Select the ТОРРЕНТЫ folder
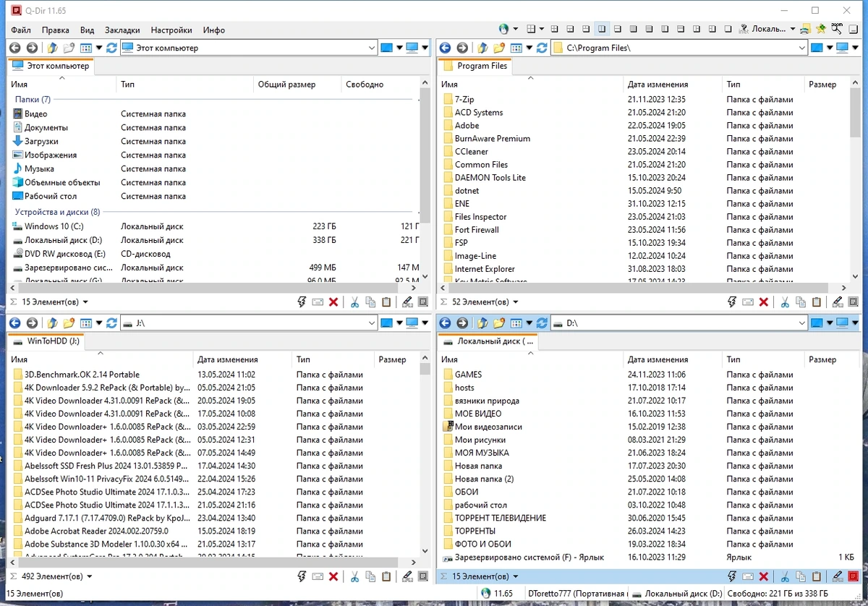 475,531
